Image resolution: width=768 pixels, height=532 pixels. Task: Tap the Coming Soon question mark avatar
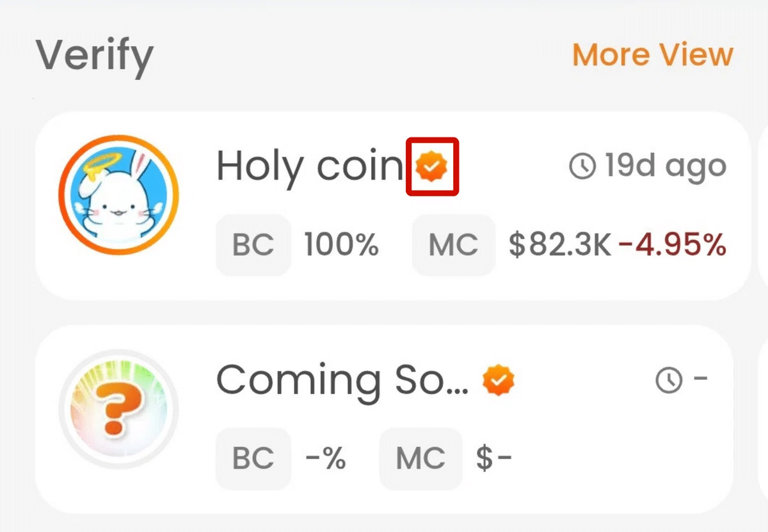pos(118,409)
